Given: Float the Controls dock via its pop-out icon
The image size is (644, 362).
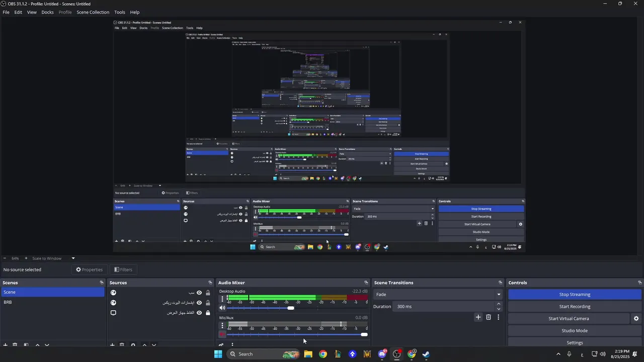Looking at the screenshot, I should (639, 283).
